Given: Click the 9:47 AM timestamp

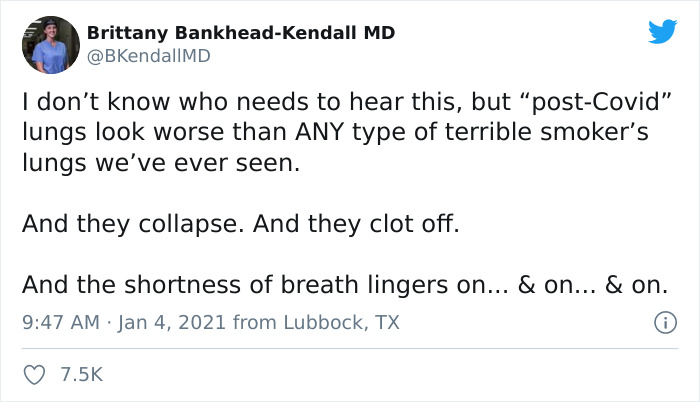Looking at the screenshot, I should coord(60,324).
